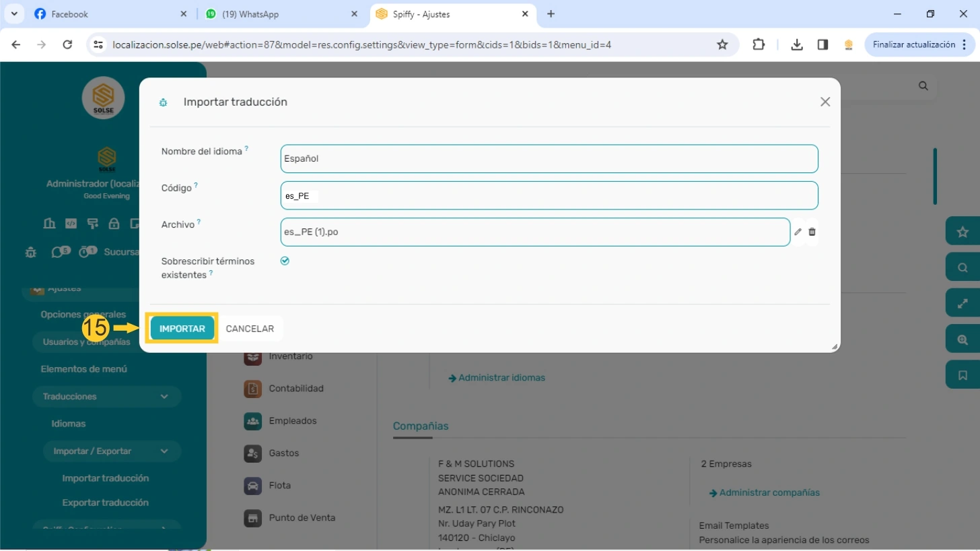The height and width of the screenshot is (551, 980).
Task: Open the chat messages icon with badge 5
Action: [x=59, y=252]
